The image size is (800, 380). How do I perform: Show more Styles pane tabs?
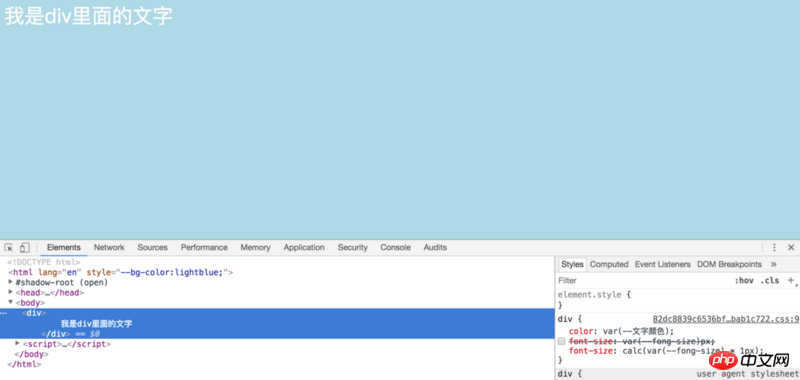point(773,264)
